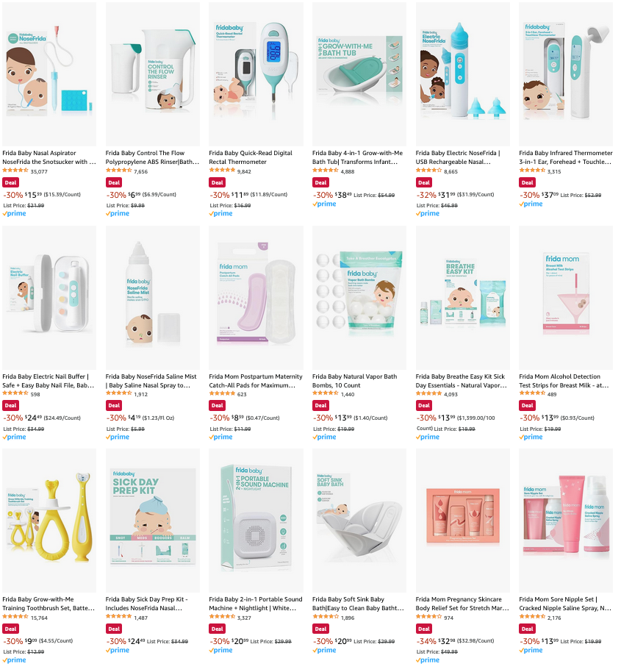Click the Quick-Read Digital Rectal Thermometer title
The width and height of the screenshot is (621, 672).
[x=251, y=157]
